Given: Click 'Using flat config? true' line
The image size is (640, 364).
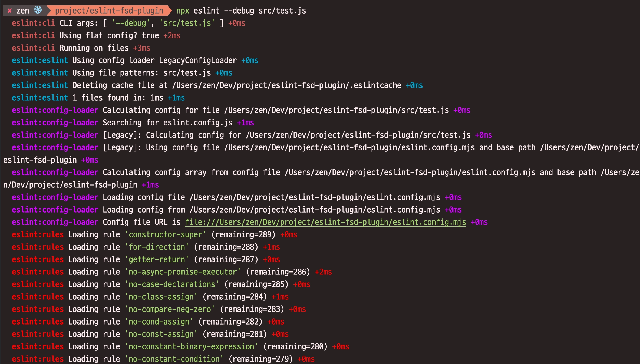Looking at the screenshot, I should click(x=96, y=36).
